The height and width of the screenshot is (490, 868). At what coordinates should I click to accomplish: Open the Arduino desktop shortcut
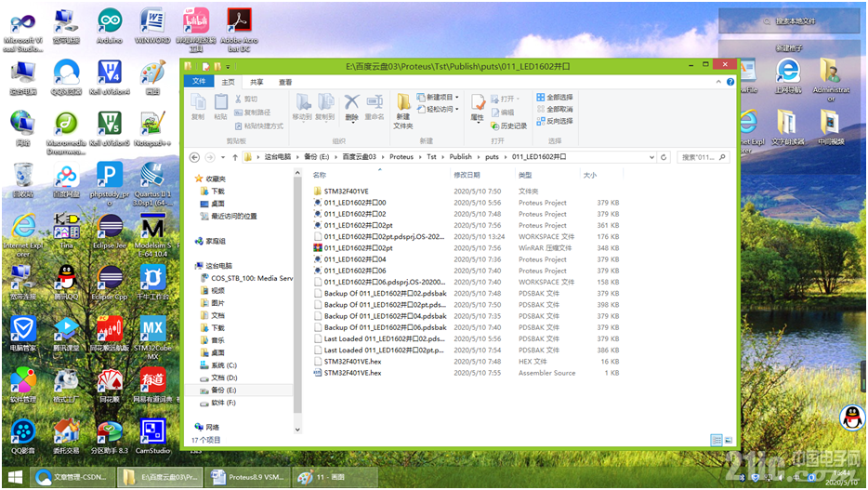pos(110,27)
